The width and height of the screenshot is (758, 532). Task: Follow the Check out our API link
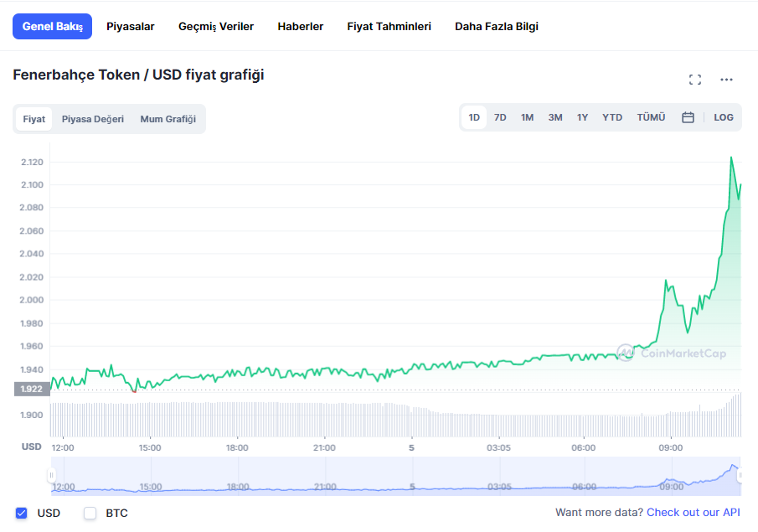694,513
